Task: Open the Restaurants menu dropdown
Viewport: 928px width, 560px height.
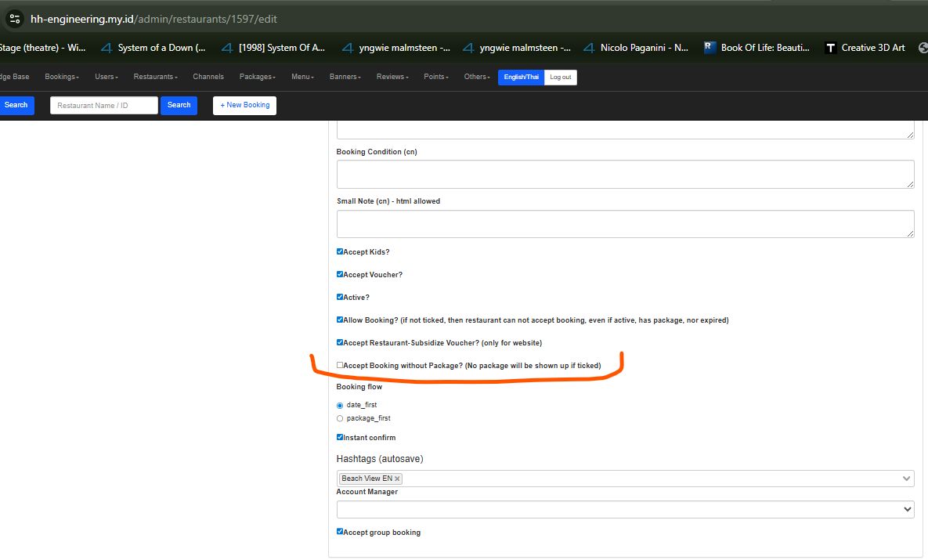Action: 155,77
